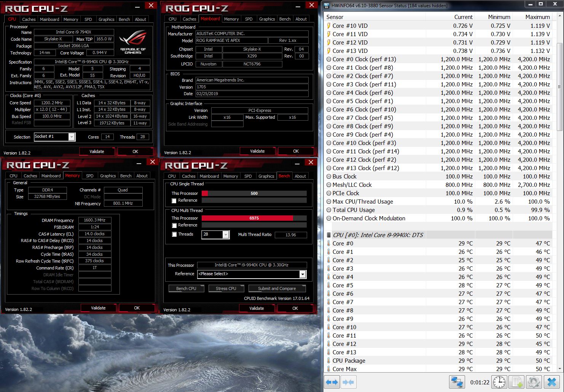Image resolution: width=564 pixels, height=392 pixels.
Task: Click the Memory Size 32768 MBytes field
Action: [x=47, y=197]
